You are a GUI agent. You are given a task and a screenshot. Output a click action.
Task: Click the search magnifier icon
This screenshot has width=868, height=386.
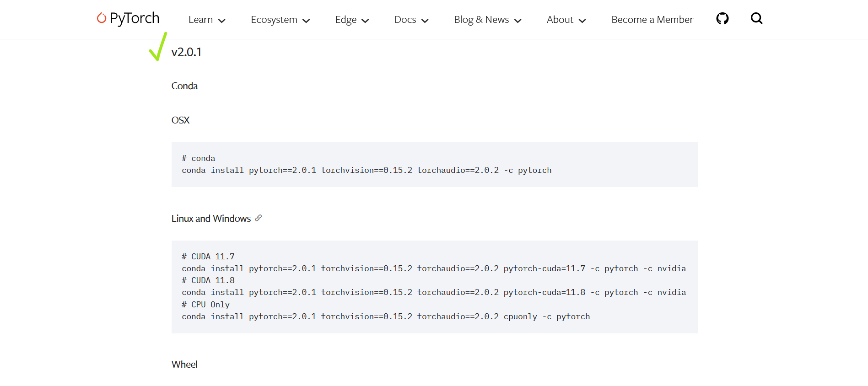[x=756, y=19]
